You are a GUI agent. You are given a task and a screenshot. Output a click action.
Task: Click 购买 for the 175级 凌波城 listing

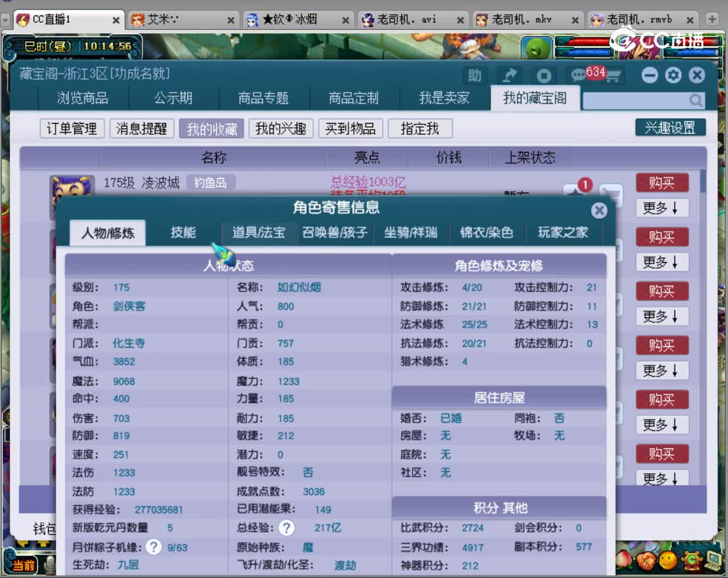(662, 183)
